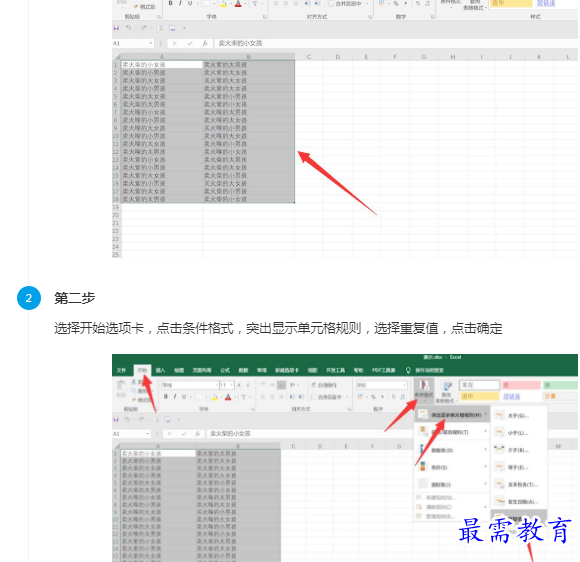
Task: Click red font color A in lower ribbon
Action: 228,397
